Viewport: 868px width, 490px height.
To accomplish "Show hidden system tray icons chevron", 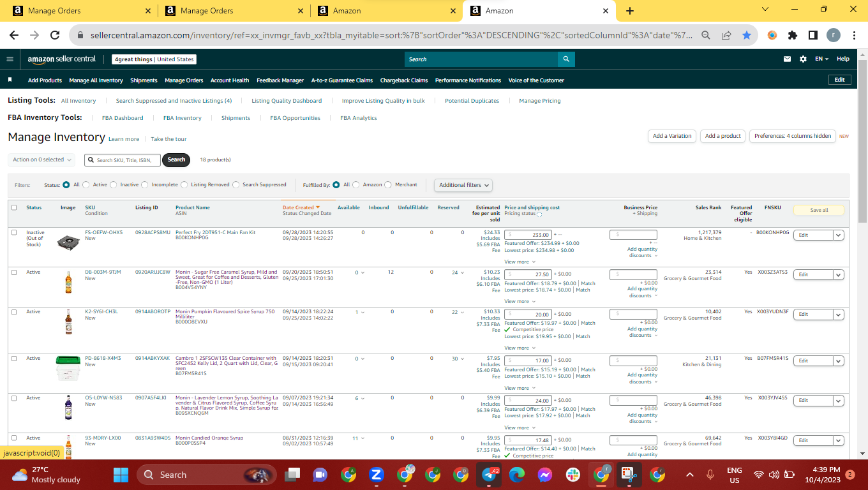I will point(689,475).
